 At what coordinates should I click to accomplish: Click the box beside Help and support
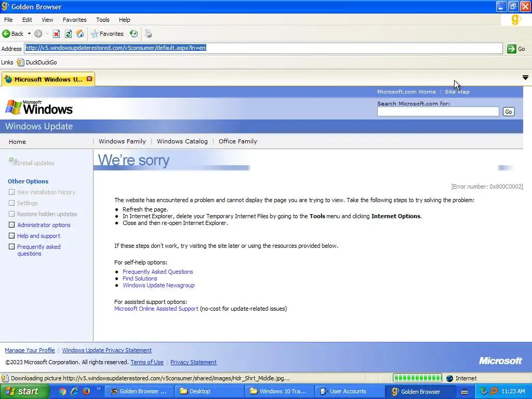pyautogui.click(x=11, y=235)
